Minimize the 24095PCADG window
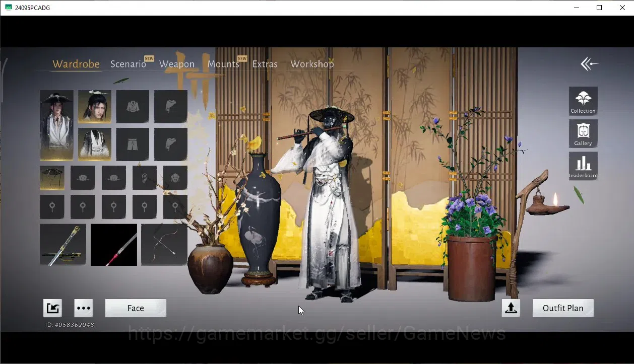This screenshot has width=634, height=364. click(x=576, y=8)
